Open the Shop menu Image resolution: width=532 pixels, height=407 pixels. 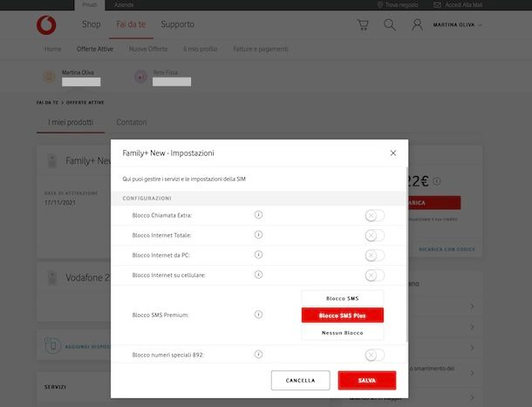coord(92,24)
